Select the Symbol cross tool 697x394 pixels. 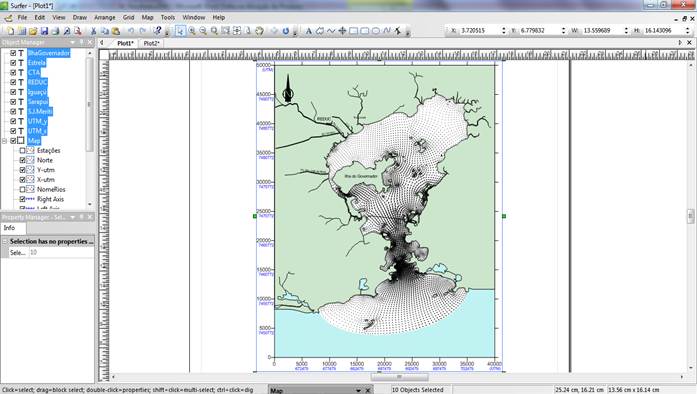coord(342,31)
